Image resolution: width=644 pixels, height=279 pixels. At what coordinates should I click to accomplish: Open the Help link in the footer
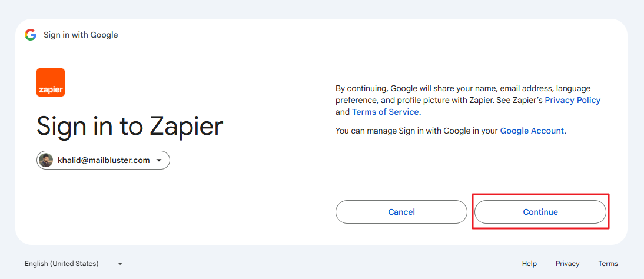pos(529,264)
